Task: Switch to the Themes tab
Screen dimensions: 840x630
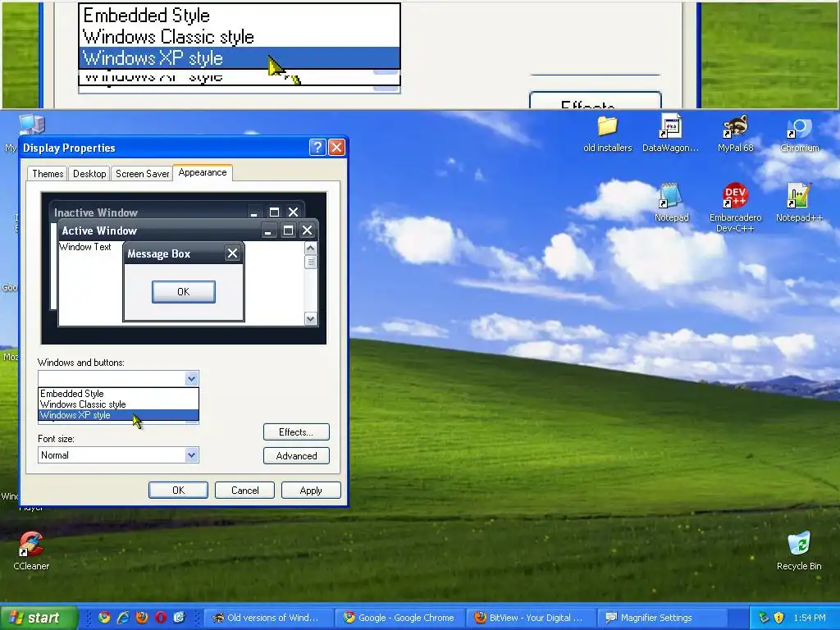Action: click(x=48, y=174)
